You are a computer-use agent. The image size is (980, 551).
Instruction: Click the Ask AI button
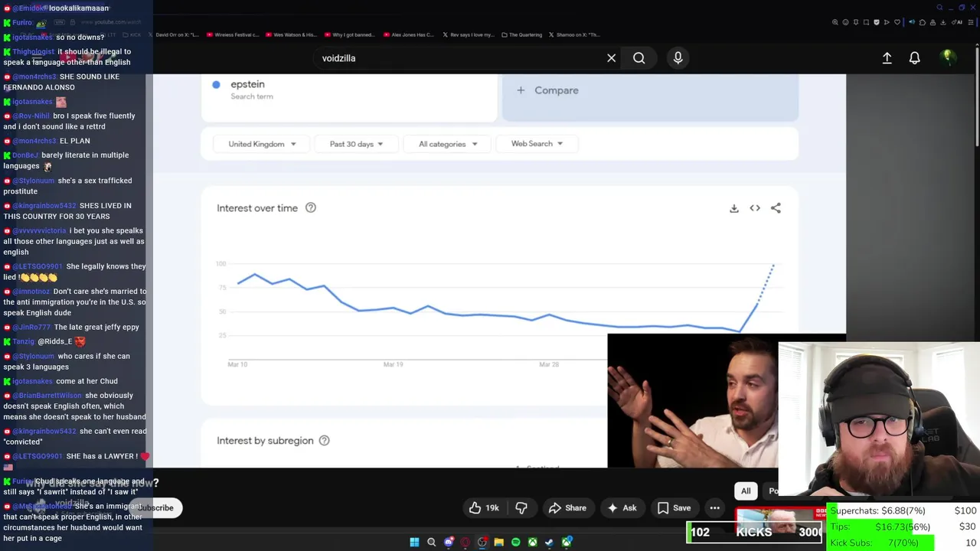[622, 508]
